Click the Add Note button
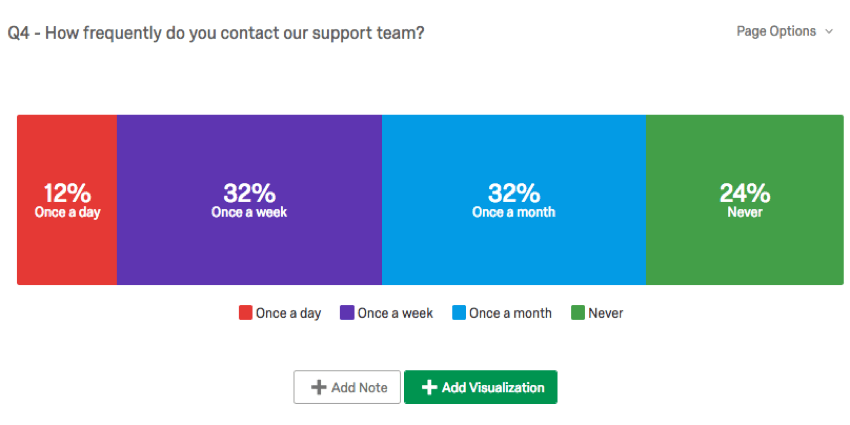This screenshot has width=850, height=425. coord(347,387)
